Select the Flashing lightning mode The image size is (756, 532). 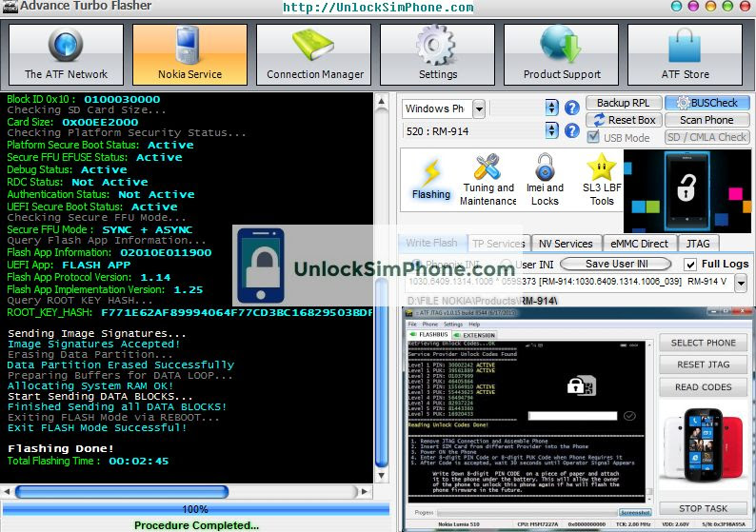tap(431, 180)
